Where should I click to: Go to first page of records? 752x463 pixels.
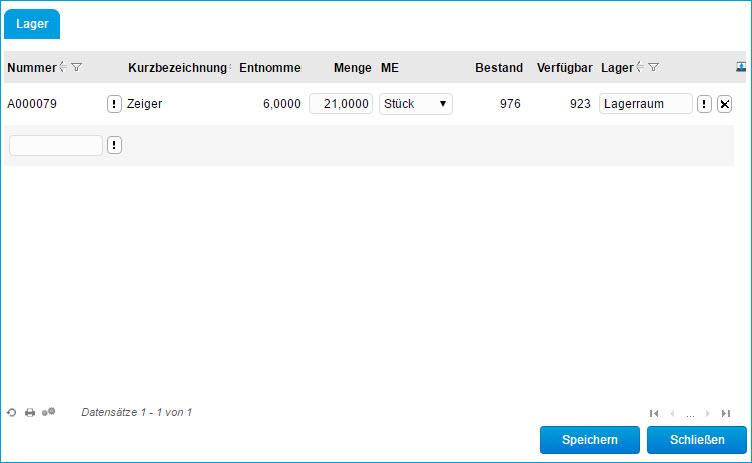pyautogui.click(x=654, y=413)
